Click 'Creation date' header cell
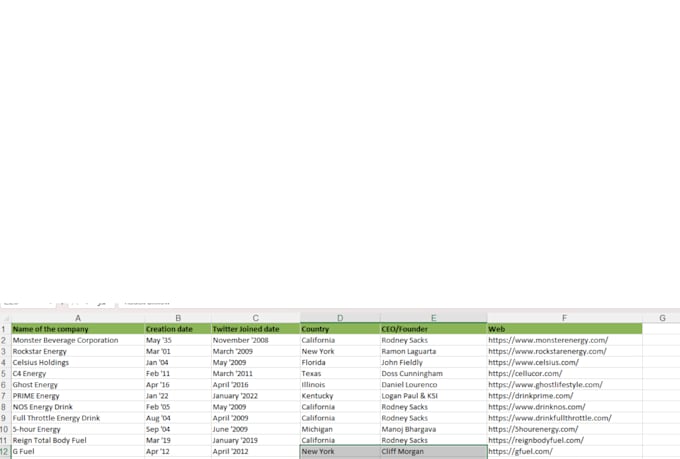Image resolution: width=680 pixels, height=459 pixels. pyautogui.click(x=178, y=329)
